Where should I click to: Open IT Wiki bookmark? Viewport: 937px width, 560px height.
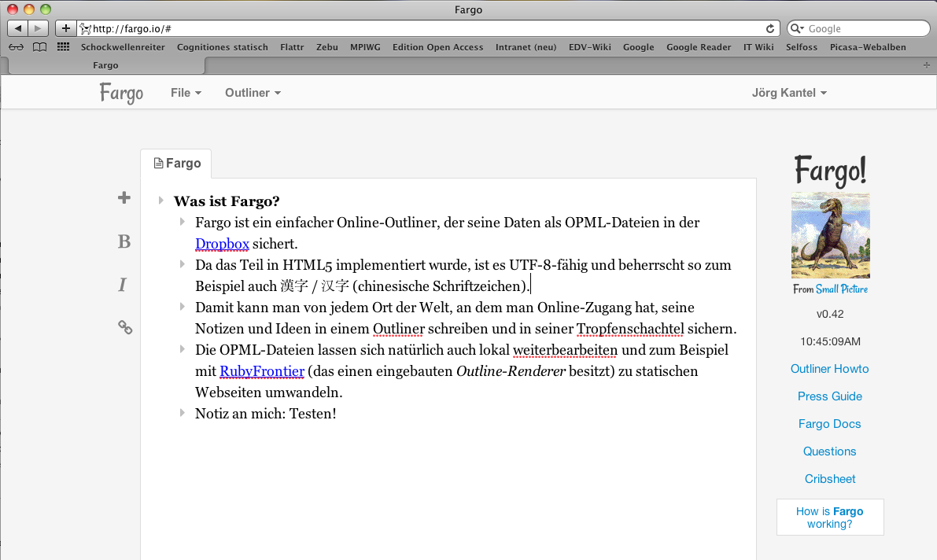[758, 47]
